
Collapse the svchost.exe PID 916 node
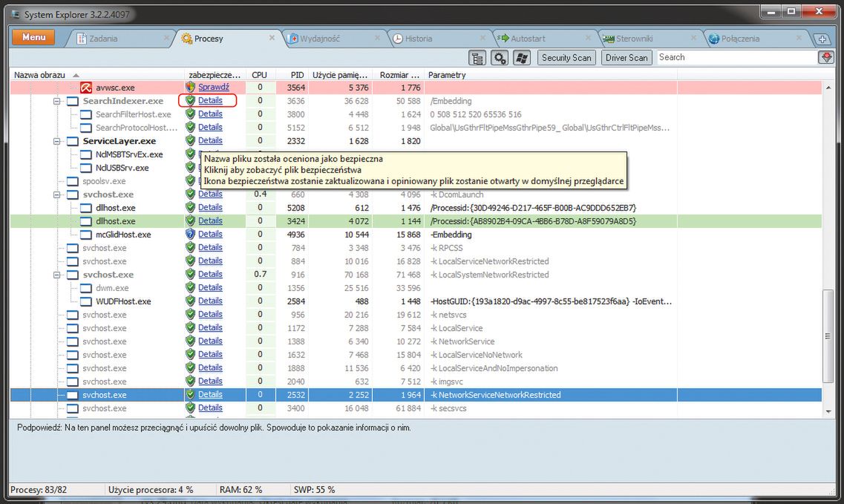[56, 275]
